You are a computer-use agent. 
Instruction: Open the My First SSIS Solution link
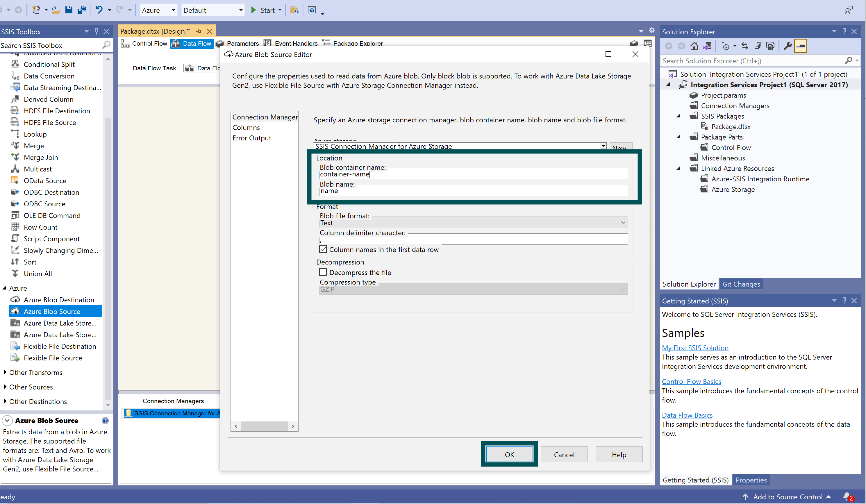click(695, 347)
